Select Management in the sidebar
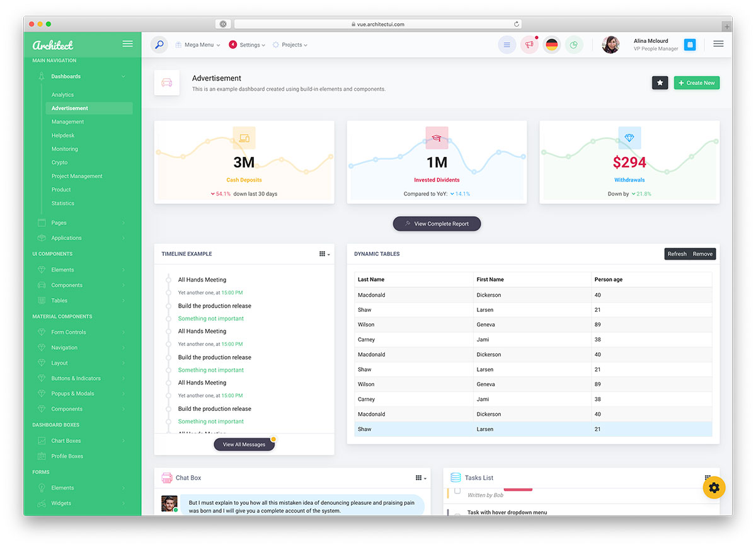Viewport: 756px width, 547px height. [x=67, y=122]
